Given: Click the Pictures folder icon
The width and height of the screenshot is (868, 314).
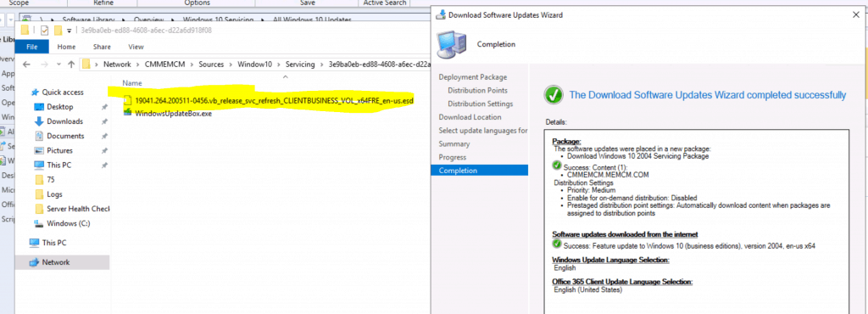Looking at the screenshot, I should tap(39, 150).
